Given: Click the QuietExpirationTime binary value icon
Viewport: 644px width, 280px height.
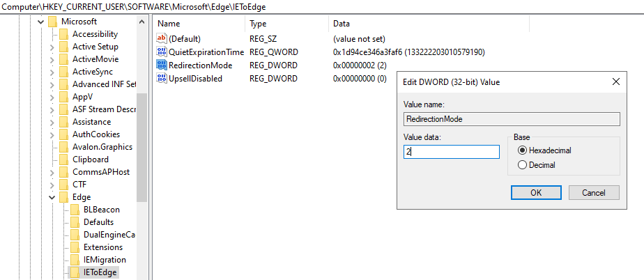Looking at the screenshot, I should [162, 52].
